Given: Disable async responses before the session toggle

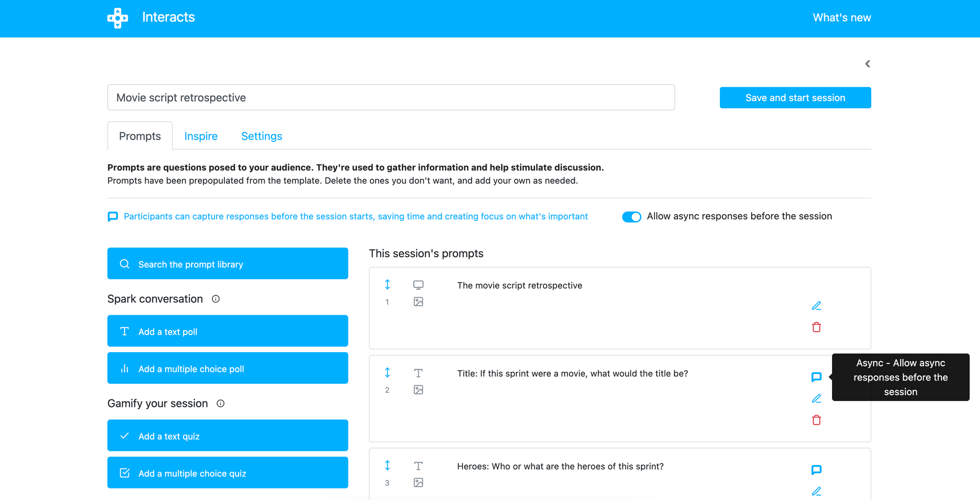Looking at the screenshot, I should click(631, 217).
